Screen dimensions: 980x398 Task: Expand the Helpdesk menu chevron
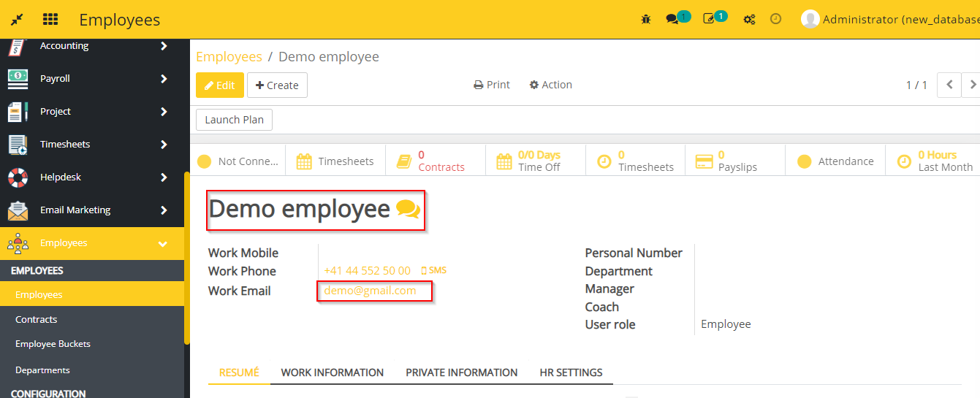[164, 177]
